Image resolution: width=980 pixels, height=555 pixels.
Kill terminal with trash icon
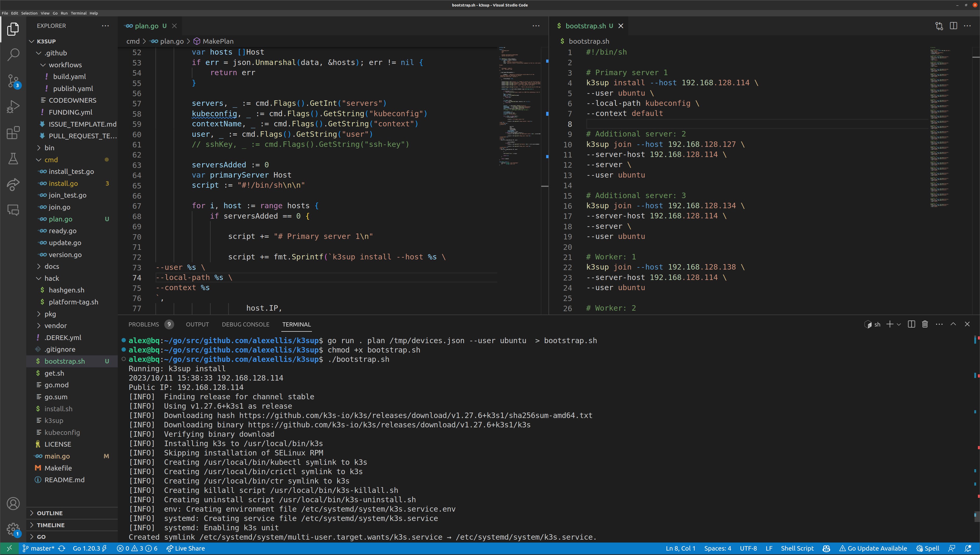tap(925, 324)
